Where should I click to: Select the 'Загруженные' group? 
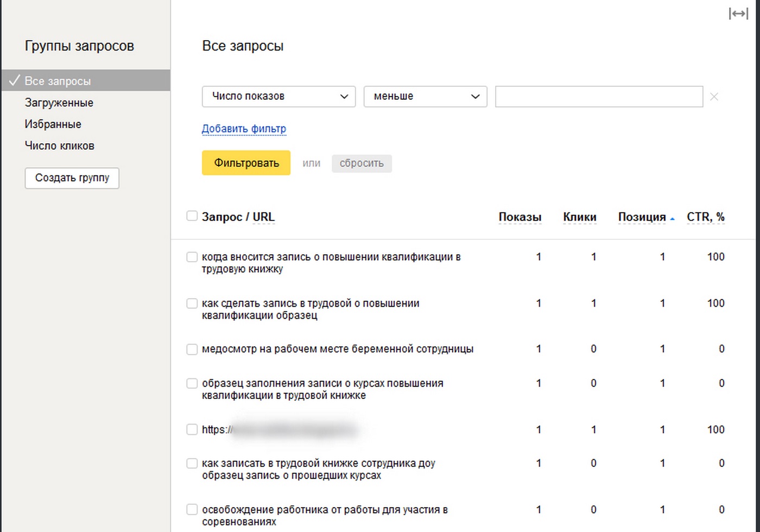point(59,103)
